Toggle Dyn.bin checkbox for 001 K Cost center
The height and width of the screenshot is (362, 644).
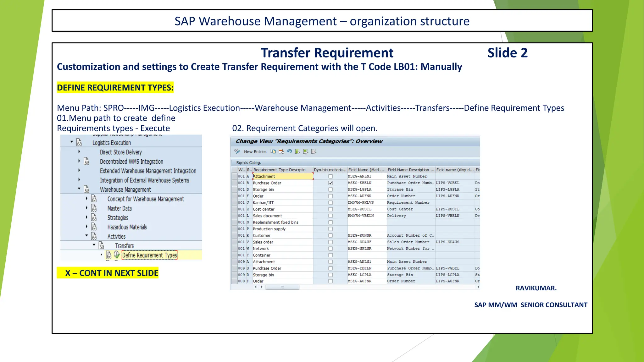tap(330, 209)
